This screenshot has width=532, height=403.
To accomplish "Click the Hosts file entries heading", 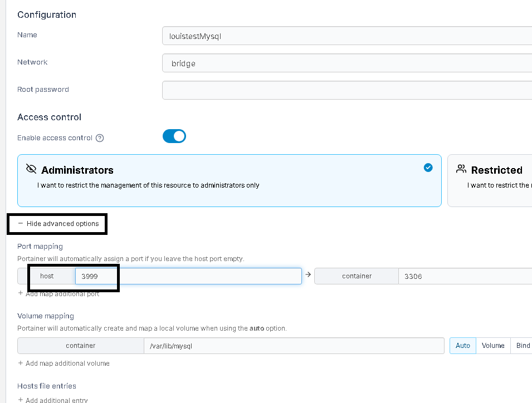I will point(47,386).
